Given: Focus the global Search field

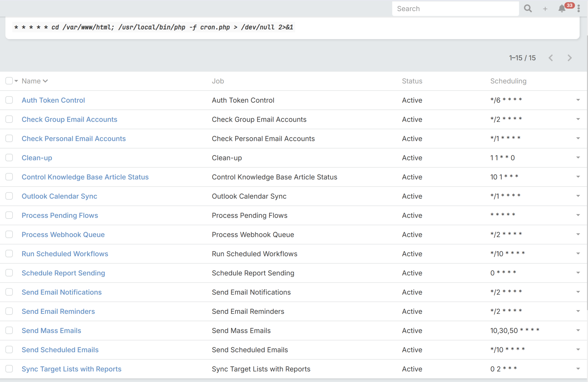Looking at the screenshot, I should (455, 9).
